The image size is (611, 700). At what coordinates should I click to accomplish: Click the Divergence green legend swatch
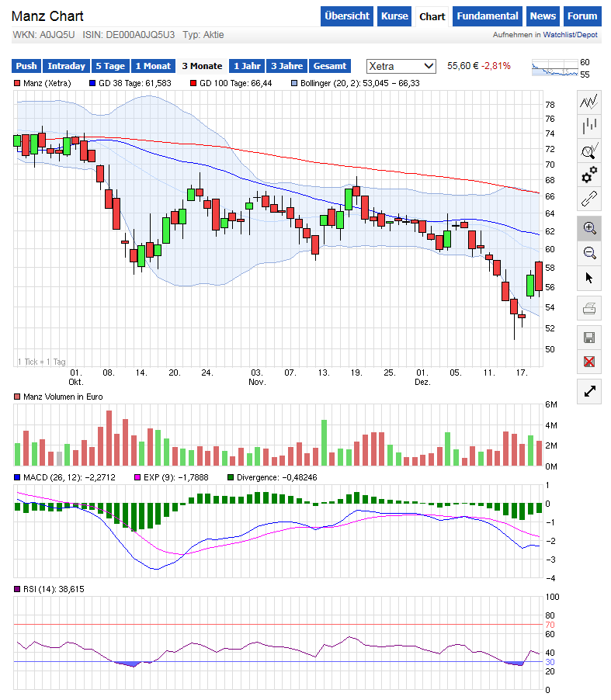231,477
